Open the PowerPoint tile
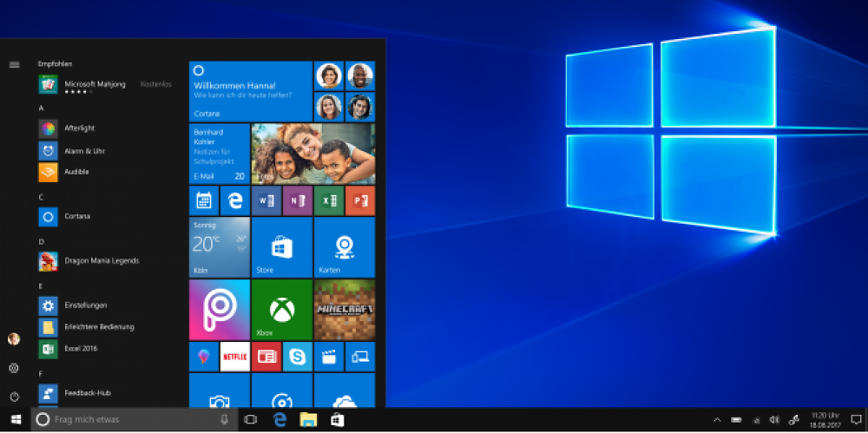This screenshot has height=433, width=868. coord(360,200)
